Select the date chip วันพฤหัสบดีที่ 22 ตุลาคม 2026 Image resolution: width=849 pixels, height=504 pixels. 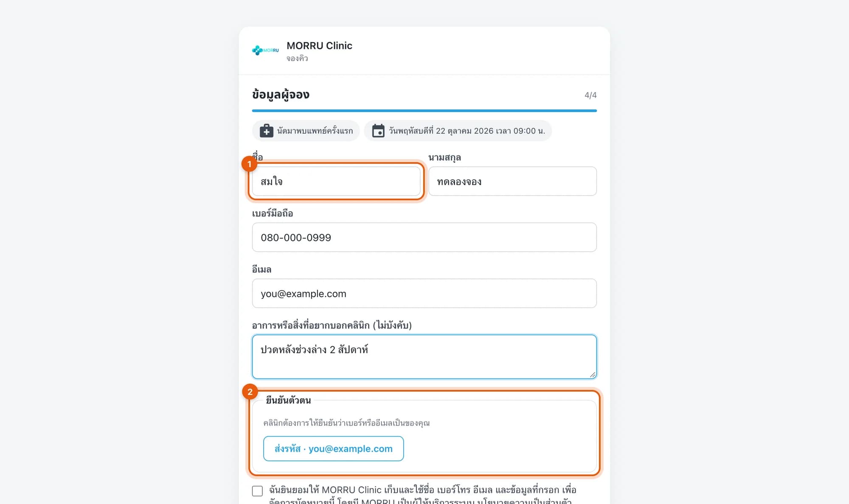(x=458, y=131)
